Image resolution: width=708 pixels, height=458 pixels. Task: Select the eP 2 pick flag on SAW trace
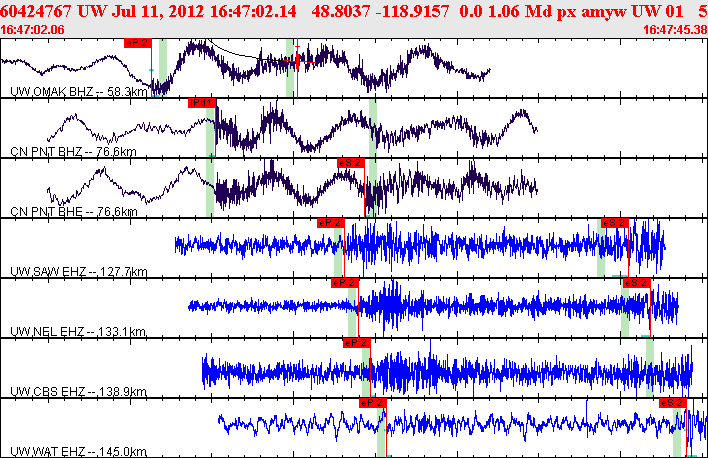(331, 223)
